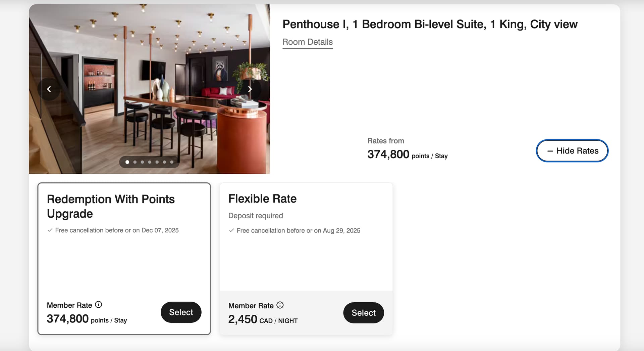Screen dimensions: 644x351
Task: Open info icon beside points Member Rate
Action: pos(99,305)
